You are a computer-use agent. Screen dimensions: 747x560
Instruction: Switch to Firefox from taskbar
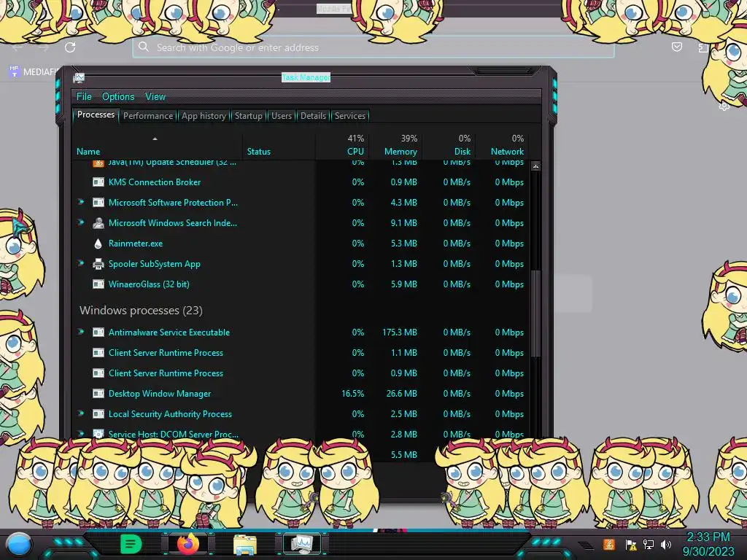click(187, 544)
